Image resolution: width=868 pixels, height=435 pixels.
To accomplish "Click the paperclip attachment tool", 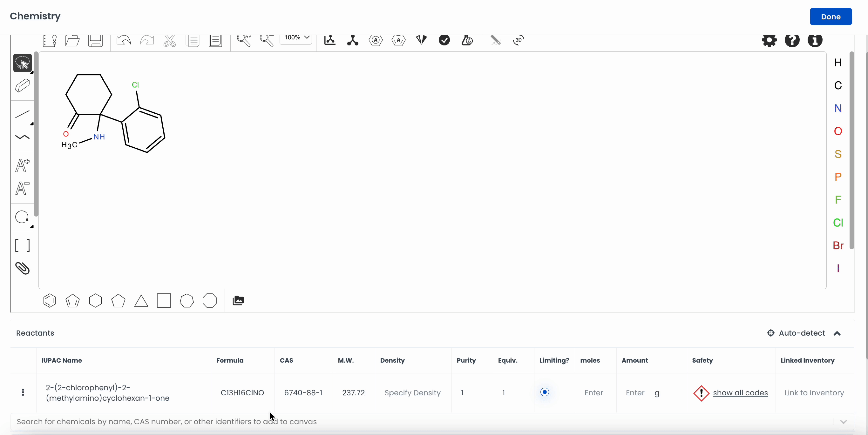I will coord(22,268).
